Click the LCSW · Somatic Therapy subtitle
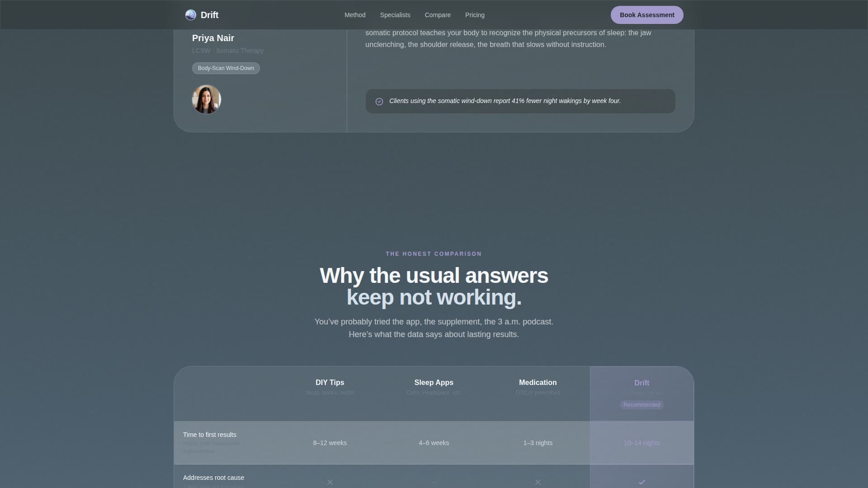868x488 pixels. tap(228, 51)
